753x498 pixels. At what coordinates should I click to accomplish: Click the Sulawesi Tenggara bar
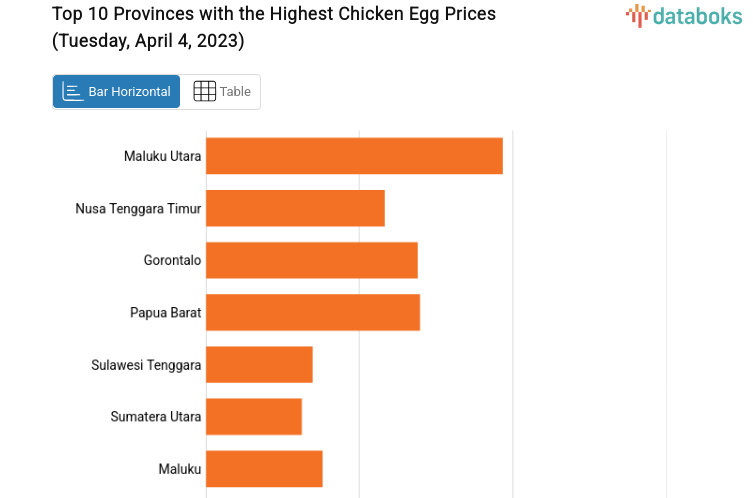[259, 364]
